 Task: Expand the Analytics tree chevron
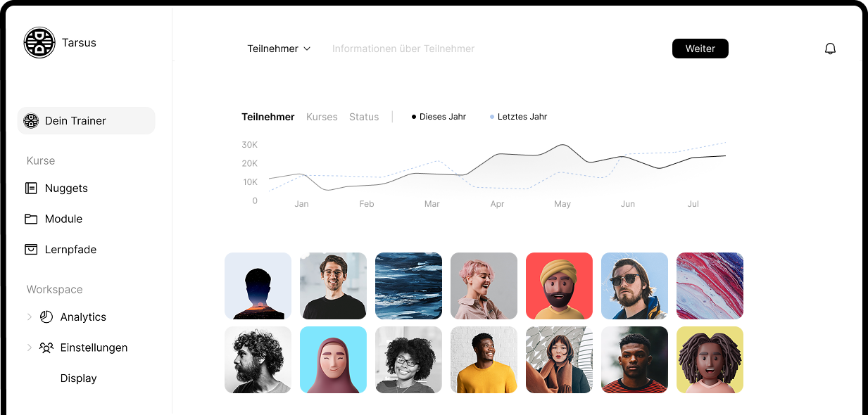pyautogui.click(x=30, y=317)
